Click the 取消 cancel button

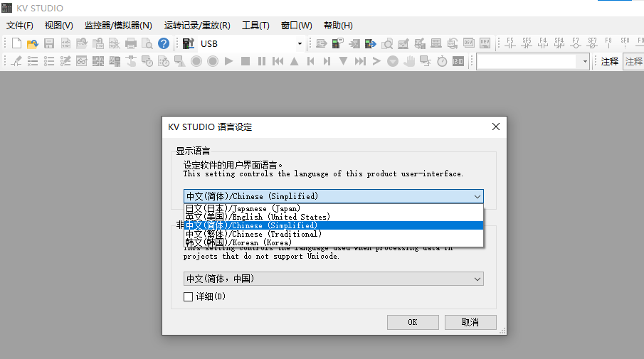pyautogui.click(x=470, y=322)
